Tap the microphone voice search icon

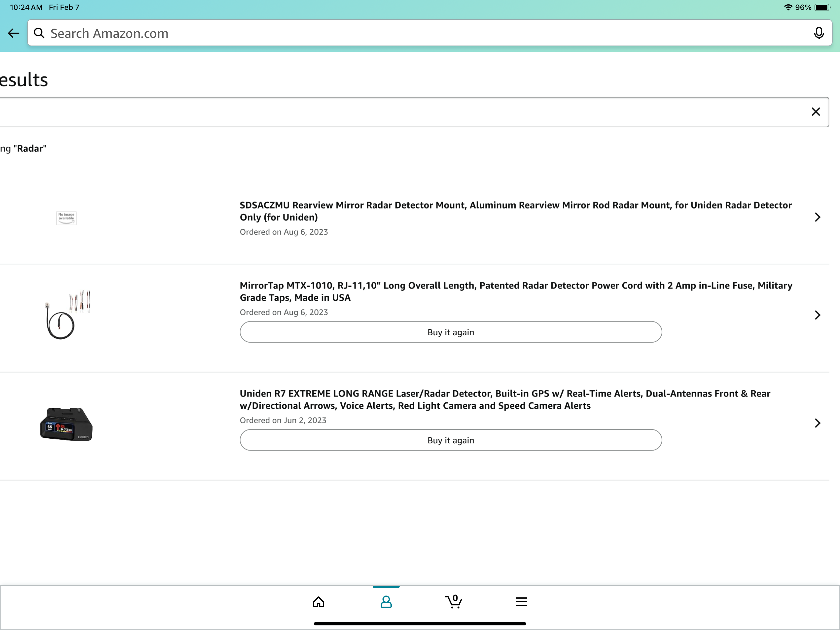(819, 34)
